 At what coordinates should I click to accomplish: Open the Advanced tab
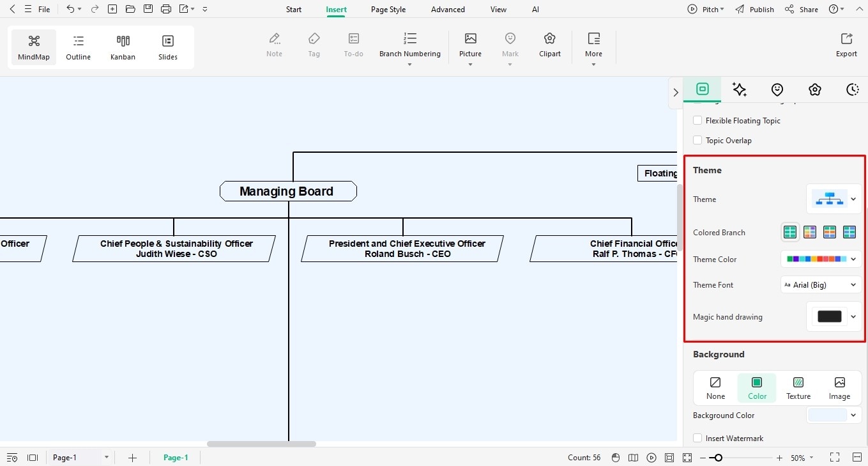pos(448,10)
